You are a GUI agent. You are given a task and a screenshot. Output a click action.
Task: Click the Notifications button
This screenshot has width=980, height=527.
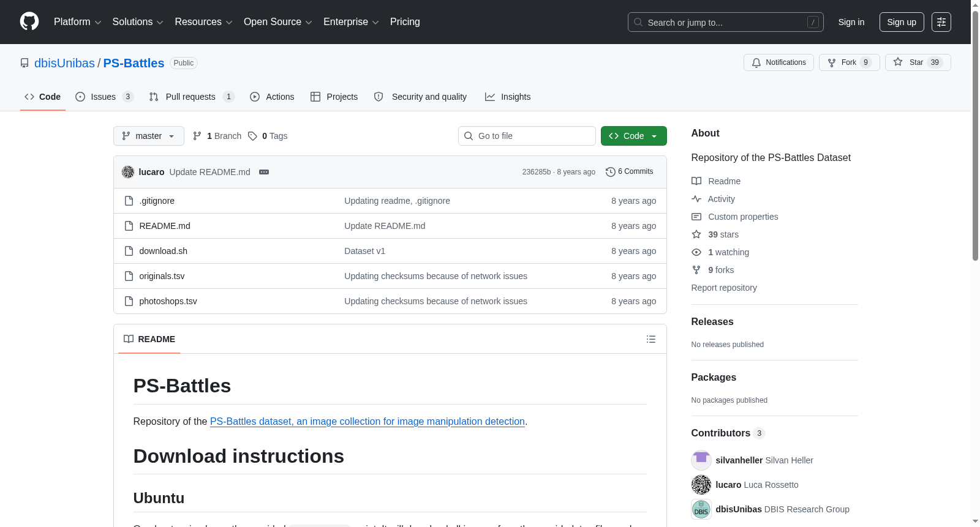pyautogui.click(x=778, y=62)
